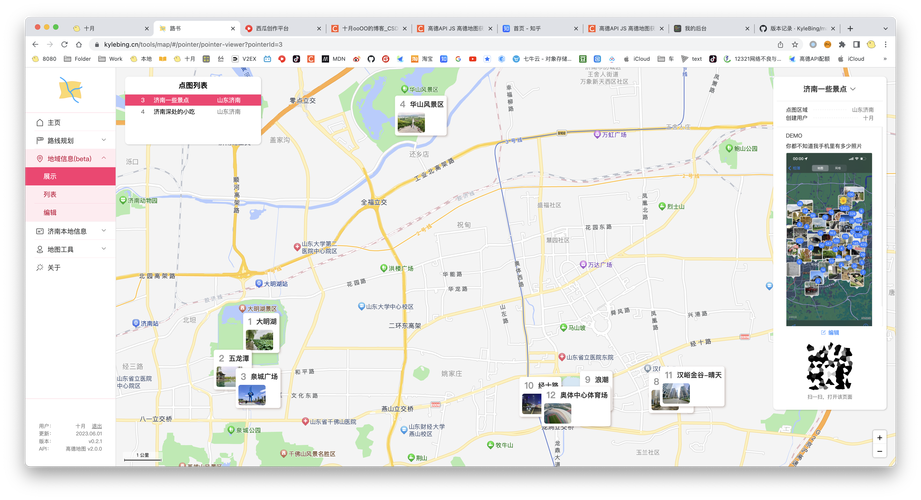Open the V2EX bookmark
Screen dimensions: 921x500
[x=244, y=59]
